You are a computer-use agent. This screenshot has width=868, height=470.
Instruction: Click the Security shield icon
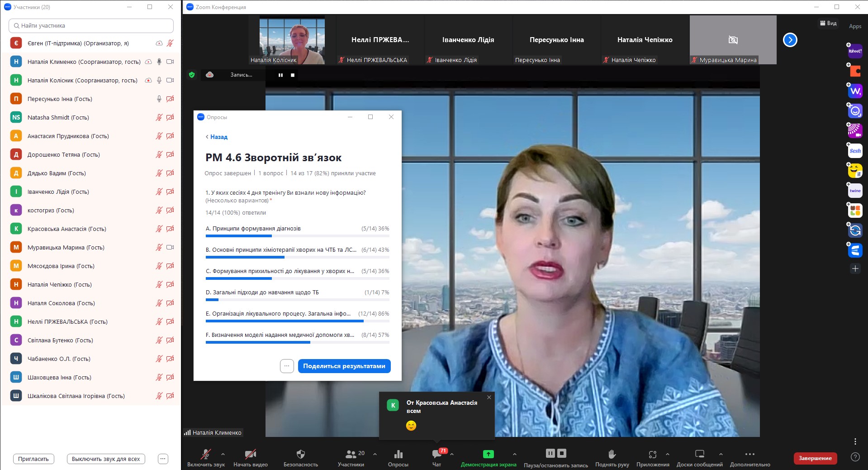(x=300, y=454)
